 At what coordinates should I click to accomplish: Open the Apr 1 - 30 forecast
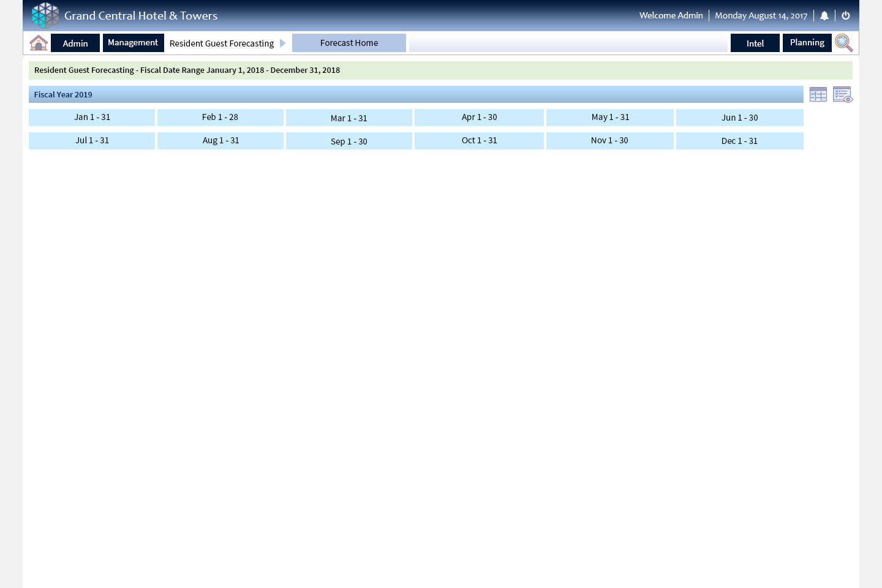(479, 118)
